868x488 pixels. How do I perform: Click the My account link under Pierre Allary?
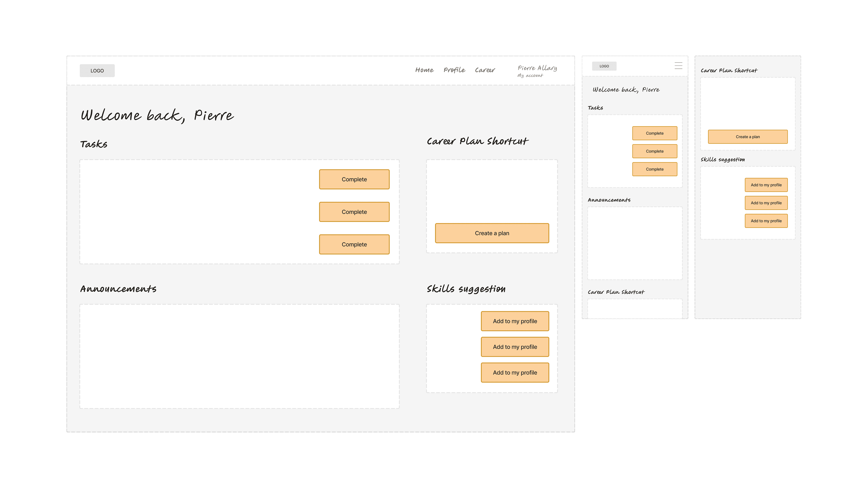pos(530,75)
